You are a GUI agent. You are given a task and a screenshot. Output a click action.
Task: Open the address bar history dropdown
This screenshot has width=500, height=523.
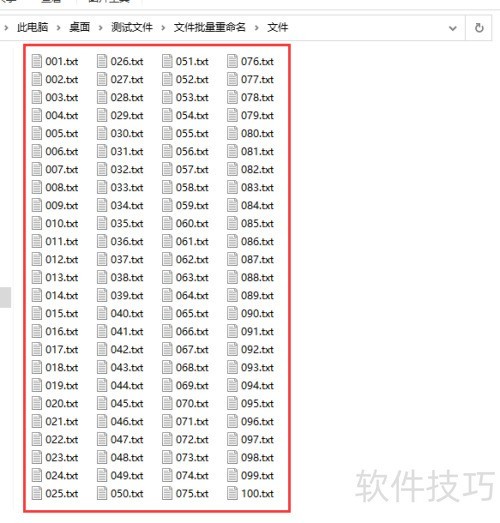click(x=453, y=28)
